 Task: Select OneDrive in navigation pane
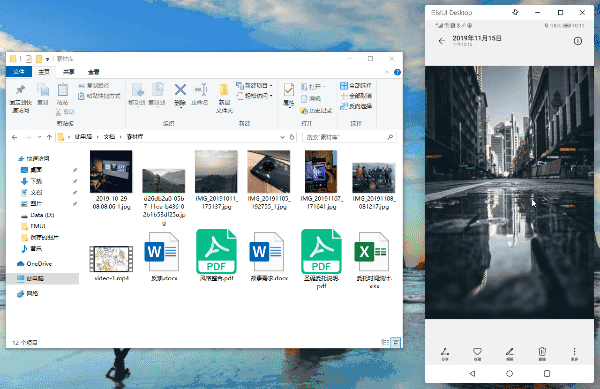pos(34,264)
